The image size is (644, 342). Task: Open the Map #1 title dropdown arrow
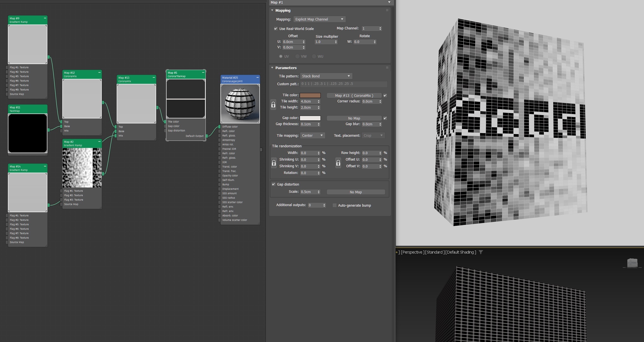(389, 2)
